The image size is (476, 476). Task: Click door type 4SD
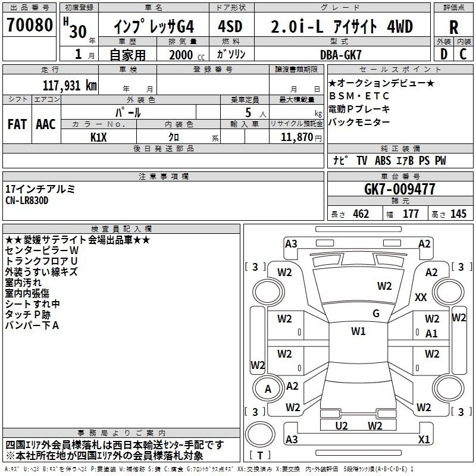click(230, 26)
